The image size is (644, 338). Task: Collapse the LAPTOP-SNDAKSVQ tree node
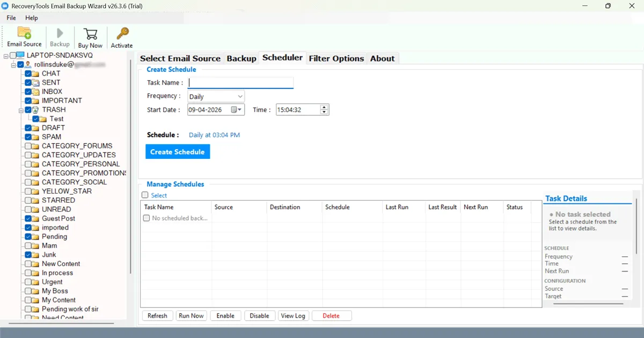pyautogui.click(x=6, y=56)
